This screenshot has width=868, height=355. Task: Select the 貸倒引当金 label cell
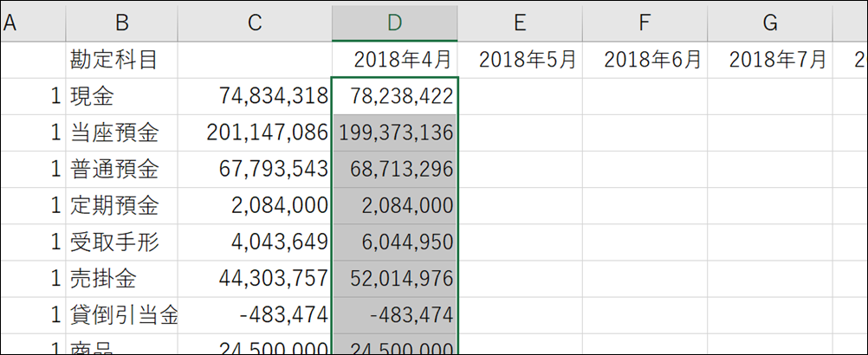(122, 315)
